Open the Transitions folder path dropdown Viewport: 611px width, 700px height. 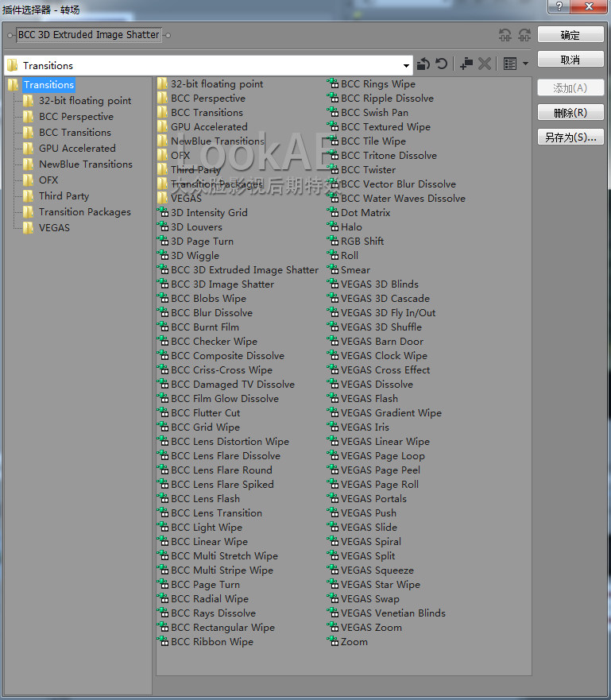coord(406,66)
